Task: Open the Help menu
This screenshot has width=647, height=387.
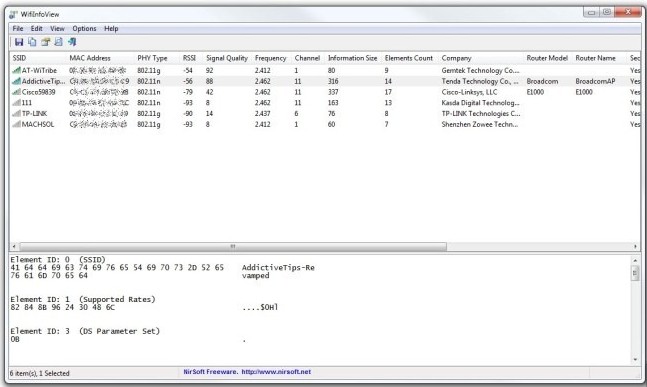Action: pos(111,28)
